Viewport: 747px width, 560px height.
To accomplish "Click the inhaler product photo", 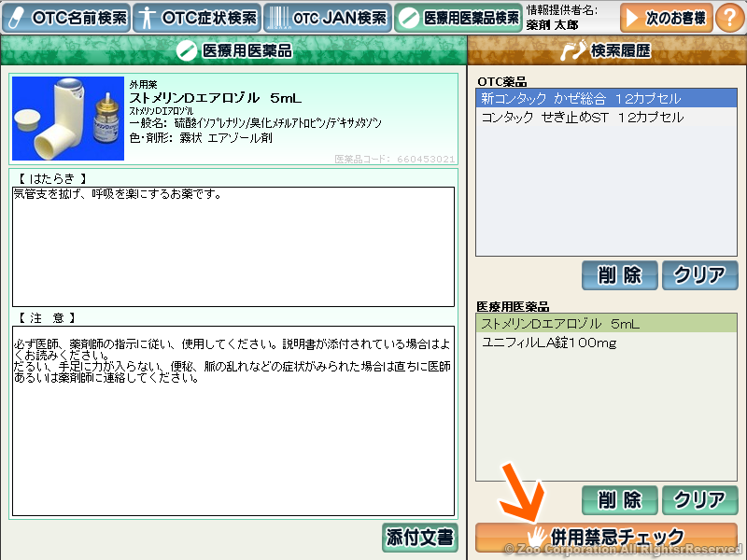I will pos(68,119).
